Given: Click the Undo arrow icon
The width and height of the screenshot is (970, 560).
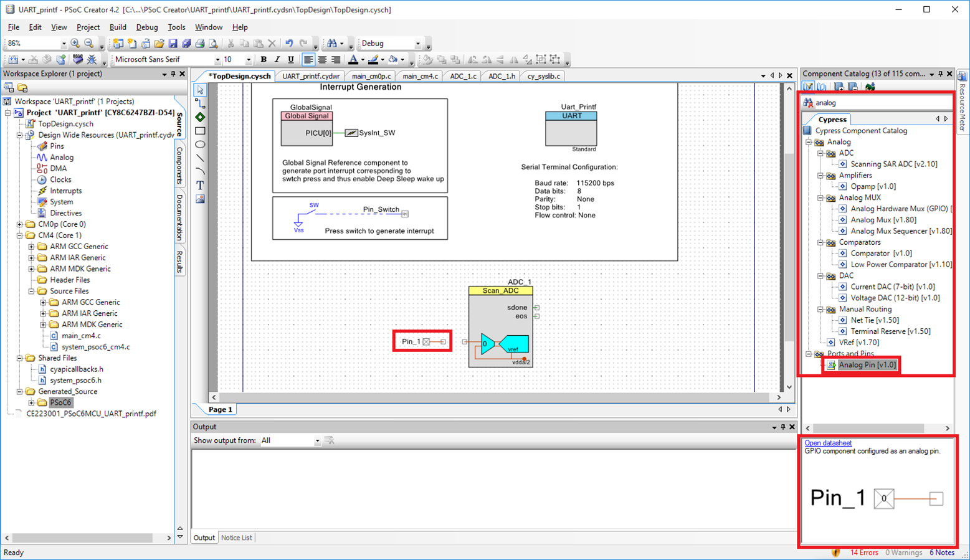Looking at the screenshot, I should click(x=289, y=44).
